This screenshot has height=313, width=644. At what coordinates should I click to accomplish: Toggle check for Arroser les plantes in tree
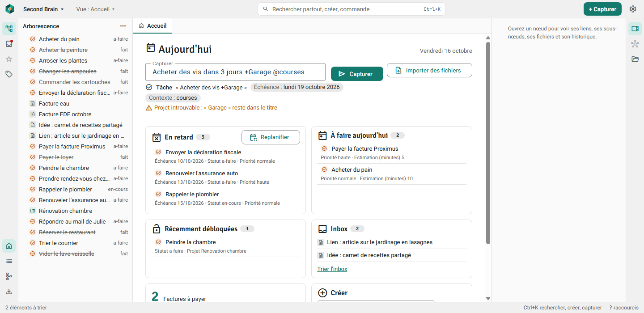pos(33,60)
